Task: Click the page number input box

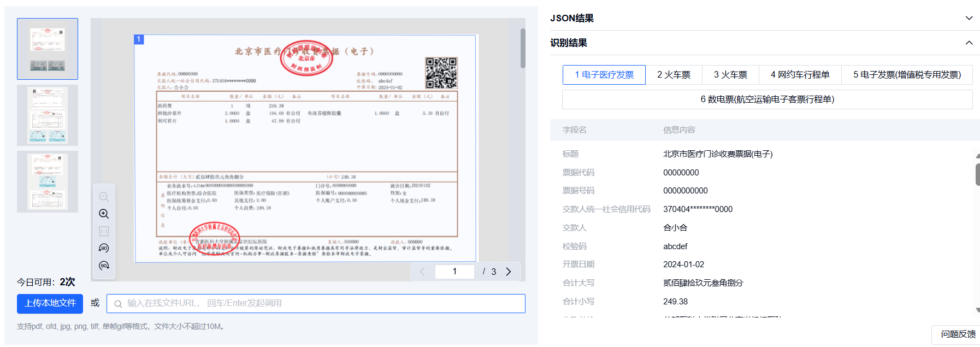Action: (x=454, y=272)
